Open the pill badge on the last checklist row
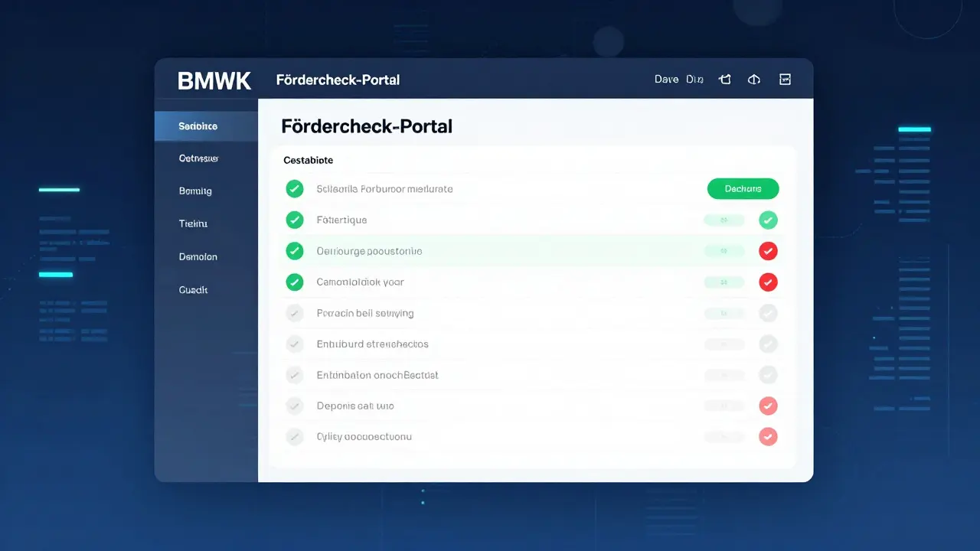 point(724,436)
